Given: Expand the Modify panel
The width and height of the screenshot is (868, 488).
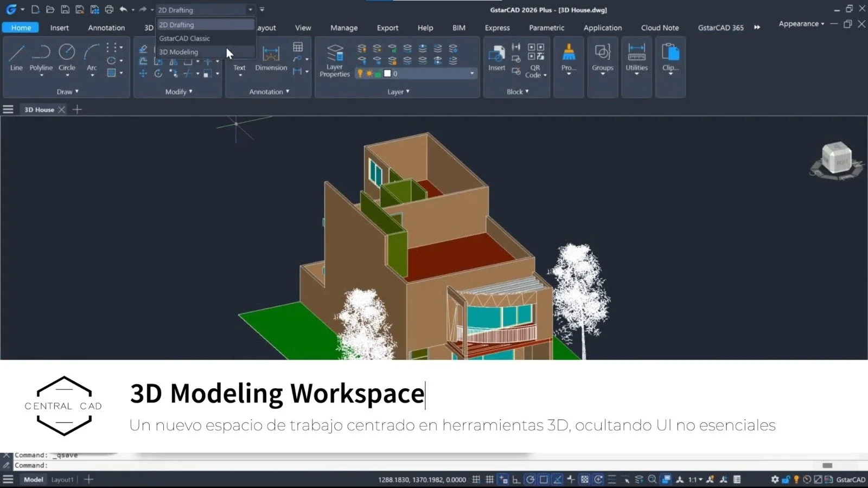Looking at the screenshot, I should pyautogui.click(x=179, y=92).
